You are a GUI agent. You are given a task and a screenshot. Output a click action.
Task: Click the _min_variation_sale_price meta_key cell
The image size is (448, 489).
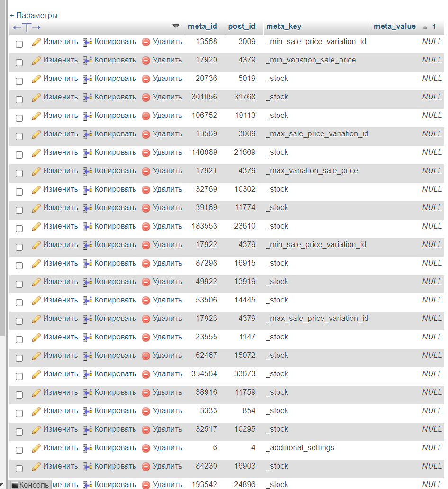[311, 60]
